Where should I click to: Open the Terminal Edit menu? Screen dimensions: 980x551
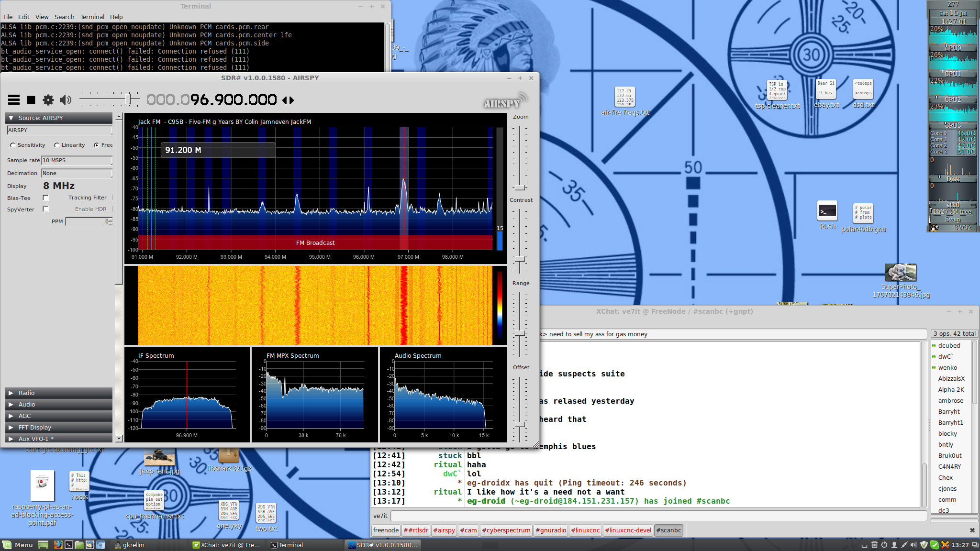click(x=24, y=17)
